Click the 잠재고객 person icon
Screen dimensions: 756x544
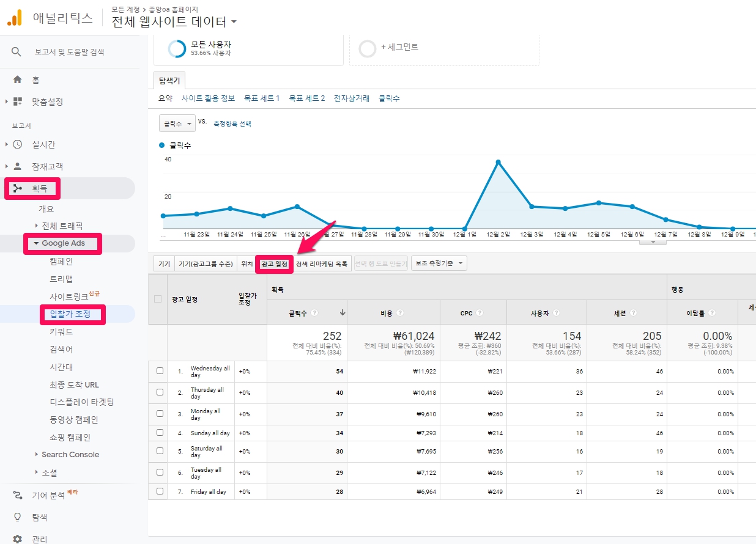17,166
